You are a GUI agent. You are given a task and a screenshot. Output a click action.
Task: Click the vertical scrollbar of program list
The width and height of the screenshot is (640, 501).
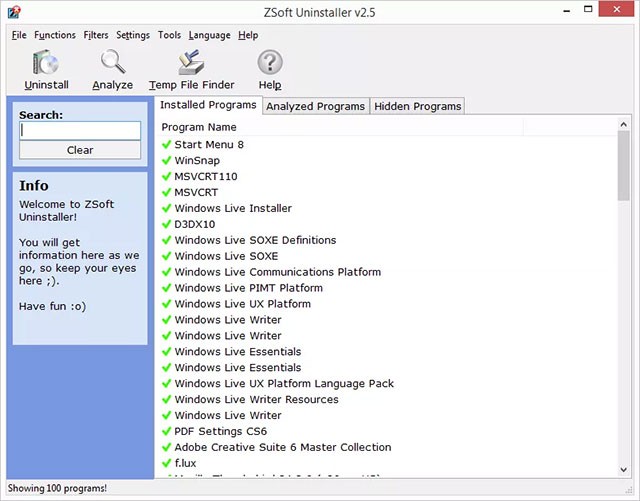pyautogui.click(x=623, y=300)
